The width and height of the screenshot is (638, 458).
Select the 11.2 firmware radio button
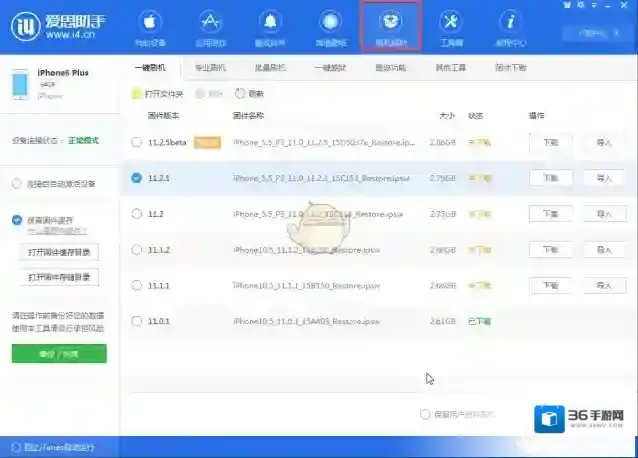pyautogui.click(x=137, y=214)
